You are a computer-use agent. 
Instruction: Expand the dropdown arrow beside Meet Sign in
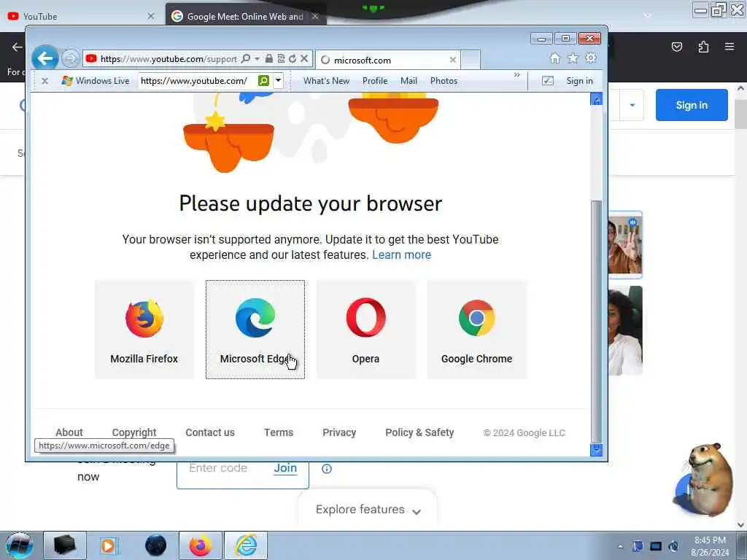tap(632, 105)
